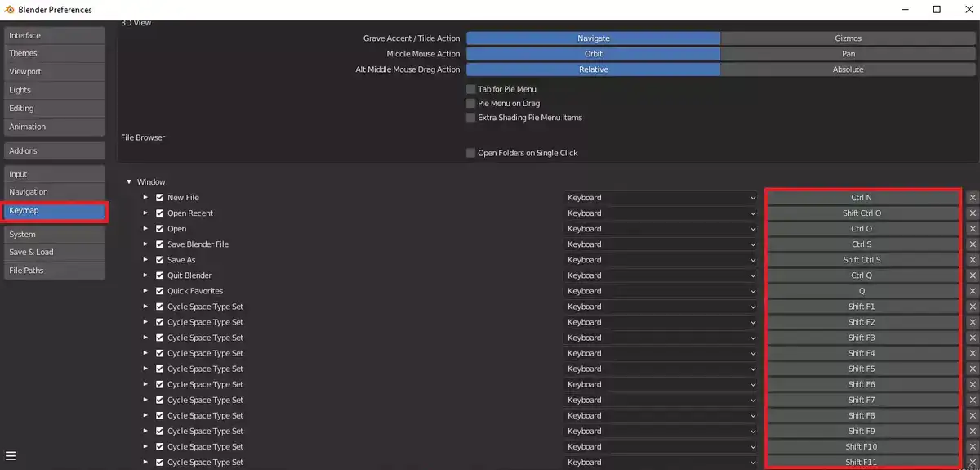This screenshot has height=470, width=980.
Task: Open the Animation preferences tab
Action: tap(55, 127)
